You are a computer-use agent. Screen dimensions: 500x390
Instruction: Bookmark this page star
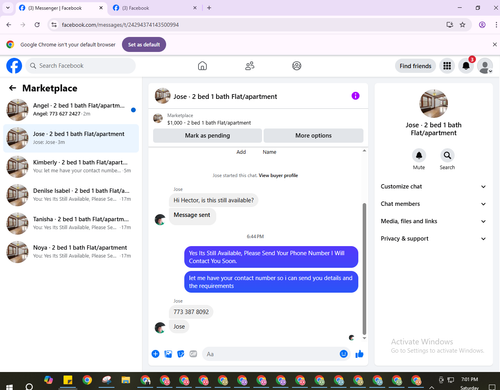[462, 25]
